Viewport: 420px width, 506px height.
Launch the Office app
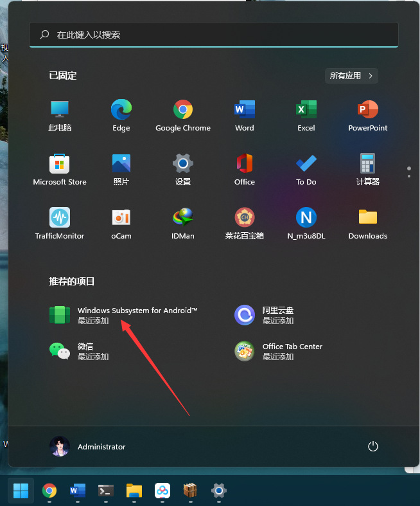point(245,170)
